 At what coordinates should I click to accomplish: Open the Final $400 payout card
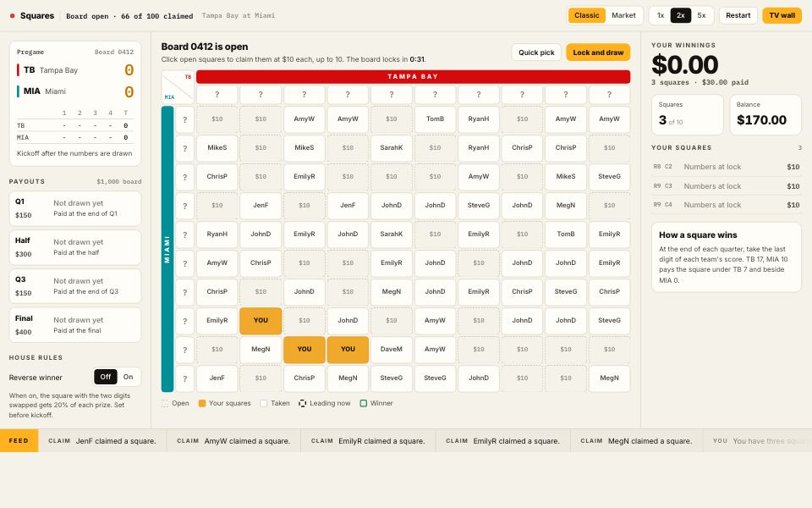click(75, 325)
